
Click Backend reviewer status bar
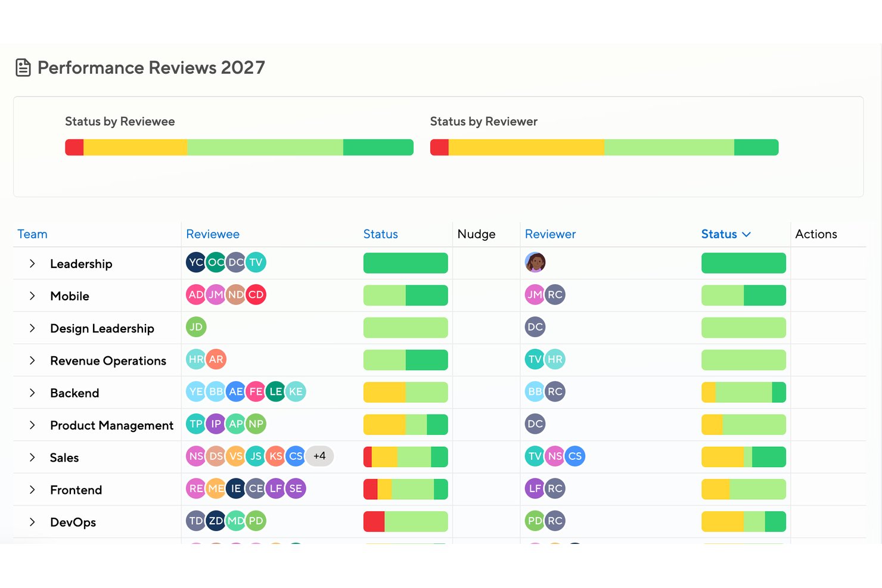[744, 392]
